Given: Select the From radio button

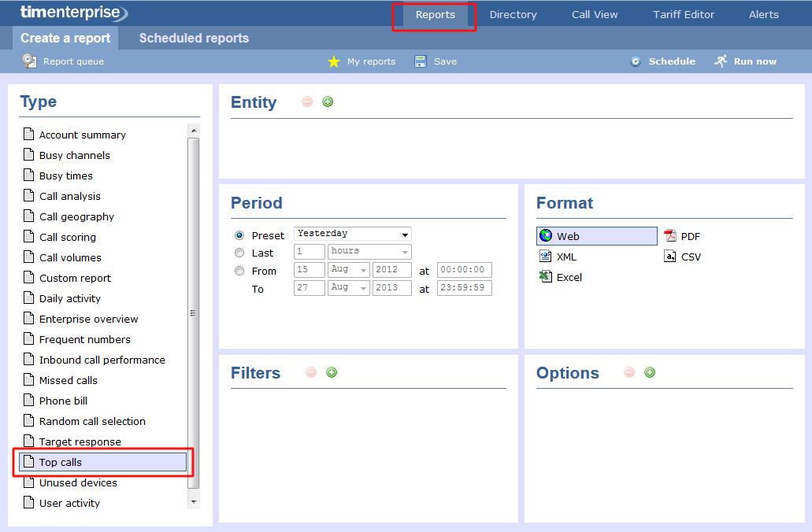Looking at the screenshot, I should pos(239,271).
